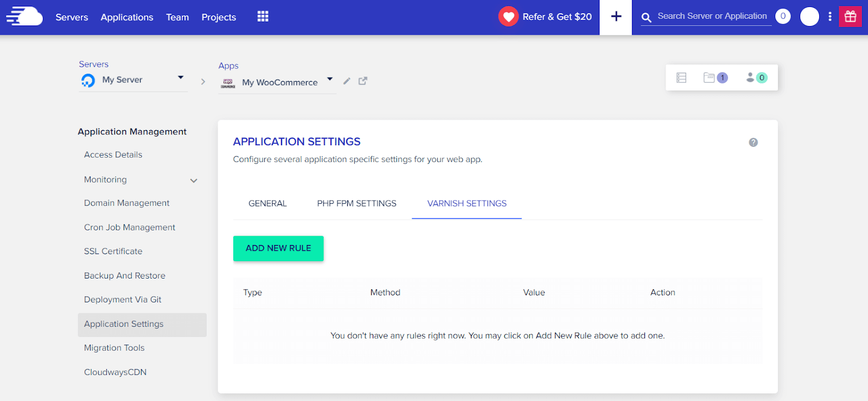Open Backup And Restore
The width and height of the screenshot is (868, 401).
[124, 276]
